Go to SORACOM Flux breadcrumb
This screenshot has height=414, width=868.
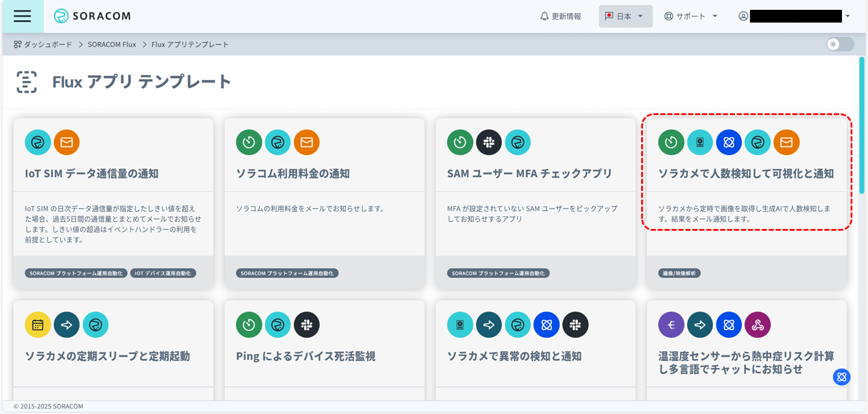coord(112,45)
